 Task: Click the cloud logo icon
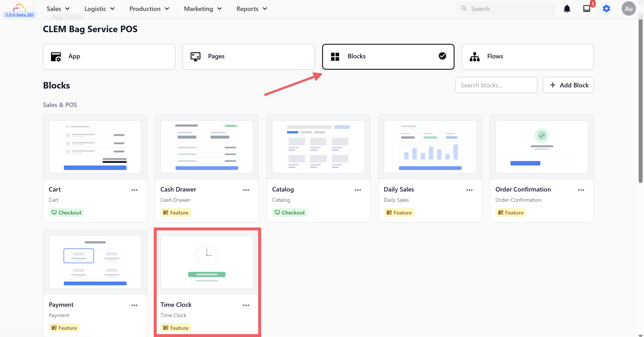click(x=19, y=8)
